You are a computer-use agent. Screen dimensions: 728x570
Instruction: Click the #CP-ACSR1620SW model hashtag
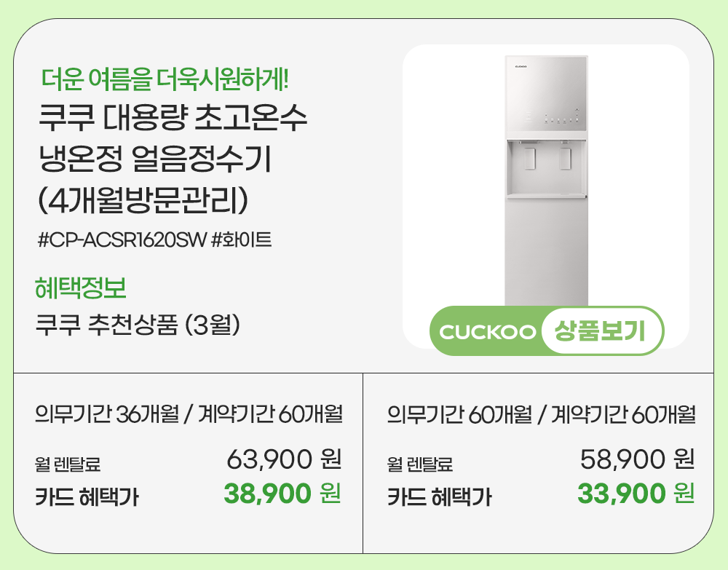coord(121,240)
